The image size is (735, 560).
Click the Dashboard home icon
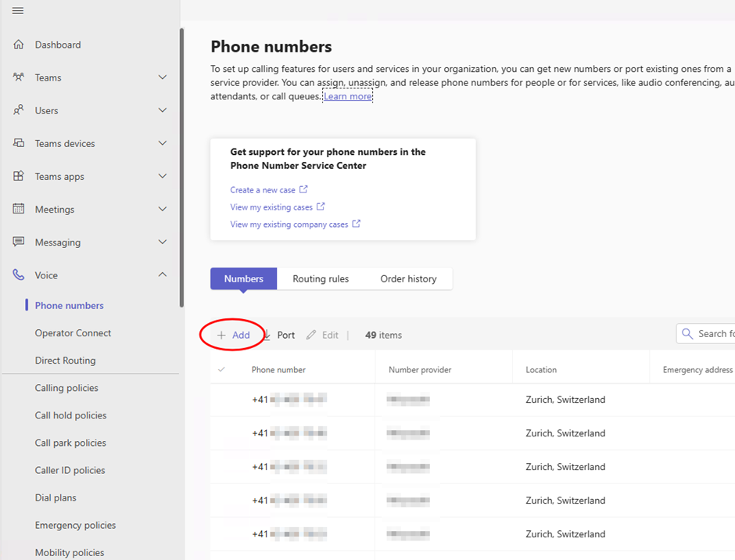pos(18,45)
